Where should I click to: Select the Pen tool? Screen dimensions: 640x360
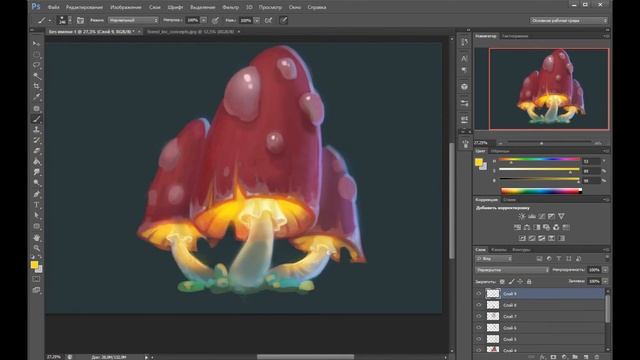36,194
